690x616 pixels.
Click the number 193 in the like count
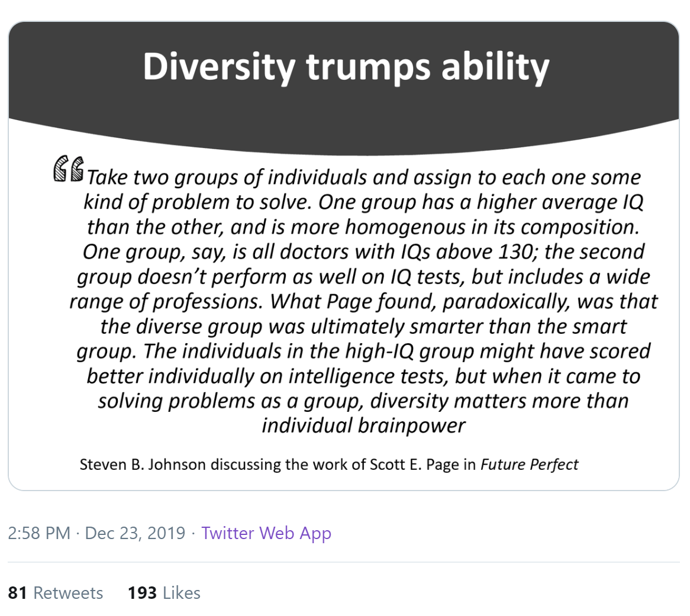coord(142,593)
